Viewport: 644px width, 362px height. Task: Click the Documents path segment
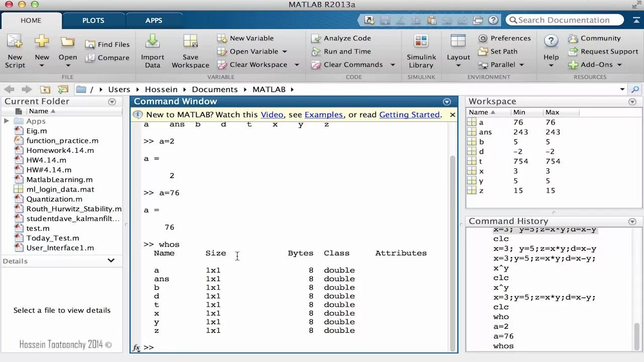(215, 89)
